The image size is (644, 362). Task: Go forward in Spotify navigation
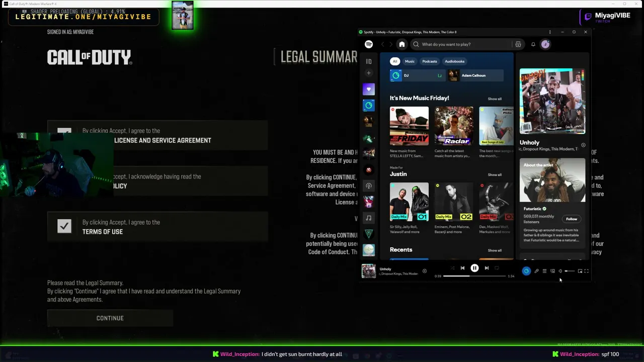[390, 44]
